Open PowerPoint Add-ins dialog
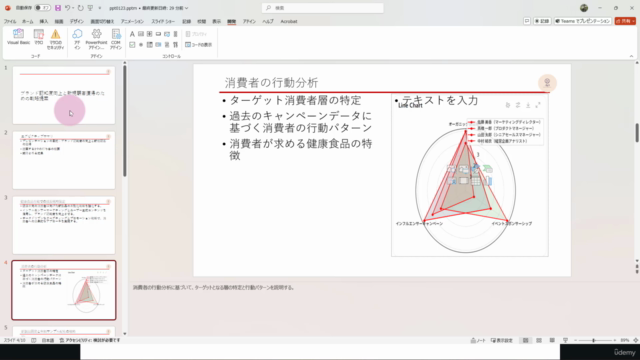 [x=96, y=39]
